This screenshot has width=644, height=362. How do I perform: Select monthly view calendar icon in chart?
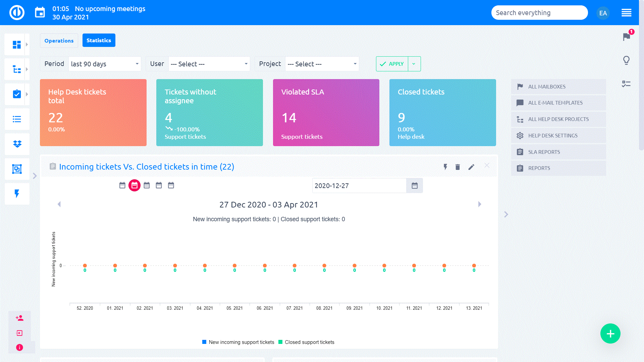pyautogui.click(x=147, y=185)
